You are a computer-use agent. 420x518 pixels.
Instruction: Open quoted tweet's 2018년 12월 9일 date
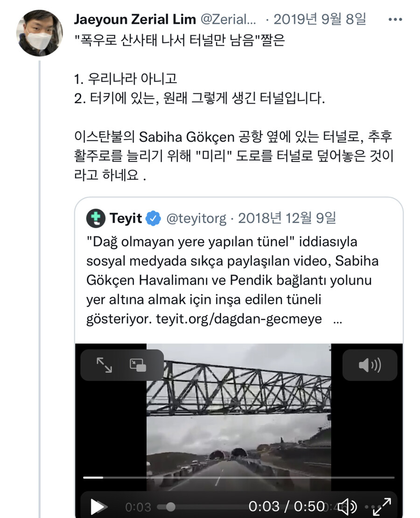tap(287, 218)
